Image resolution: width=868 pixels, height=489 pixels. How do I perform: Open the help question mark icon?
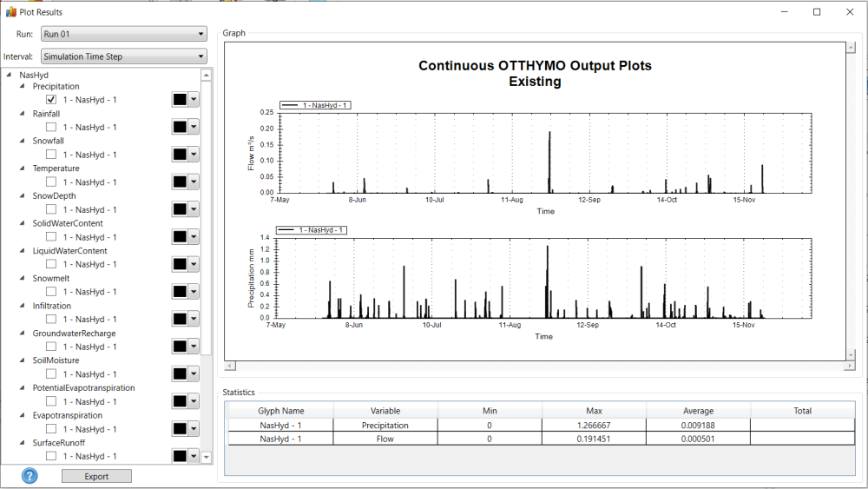(x=30, y=476)
